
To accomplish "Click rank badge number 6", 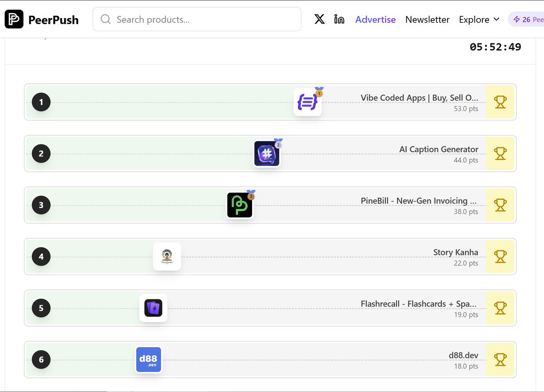I will [x=41, y=360].
